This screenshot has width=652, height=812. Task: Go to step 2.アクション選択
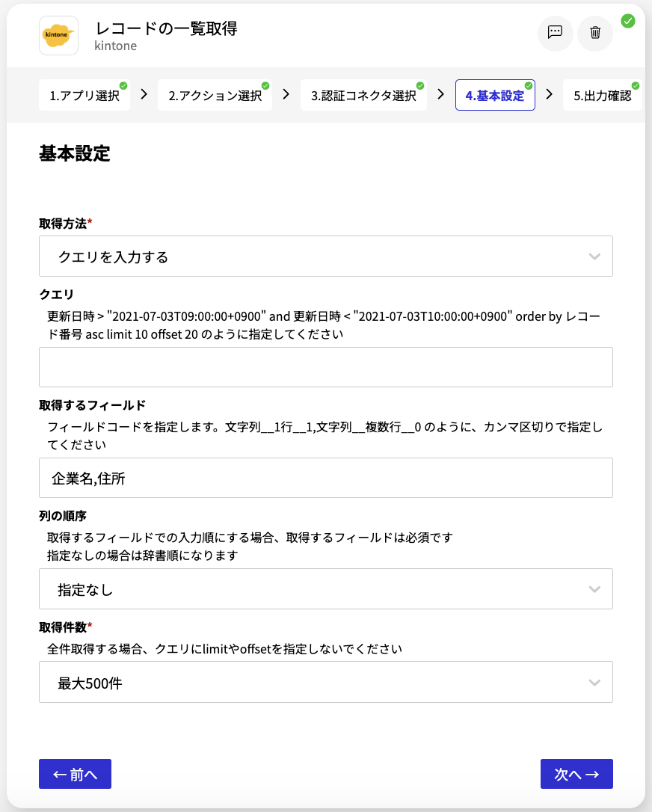tap(215, 95)
